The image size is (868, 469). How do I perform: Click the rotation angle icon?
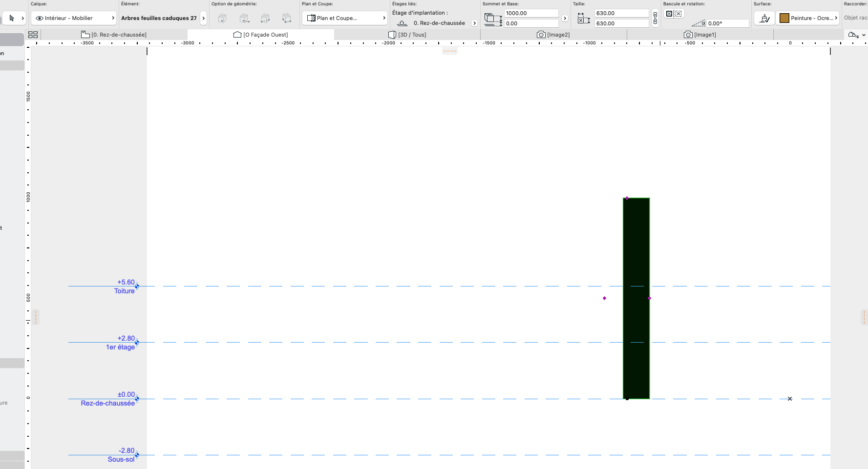point(699,23)
